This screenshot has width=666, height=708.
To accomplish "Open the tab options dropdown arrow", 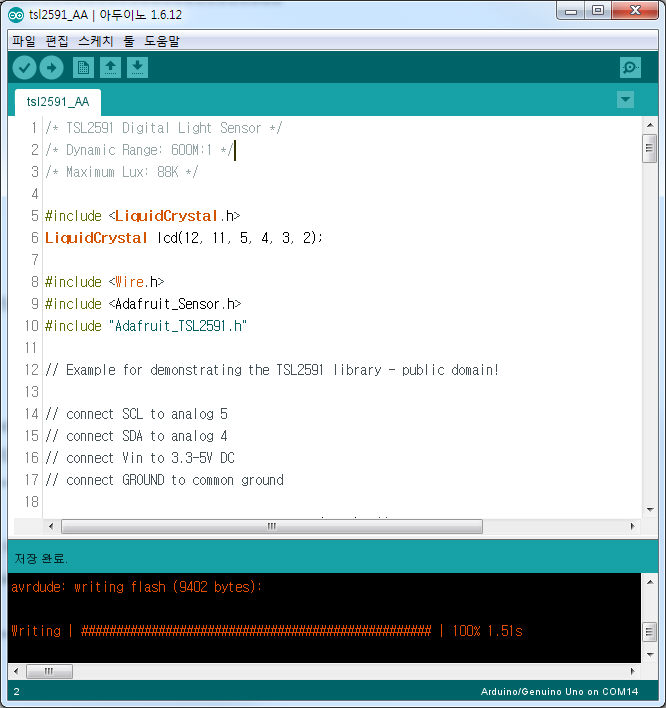I will click(x=625, y=100).
